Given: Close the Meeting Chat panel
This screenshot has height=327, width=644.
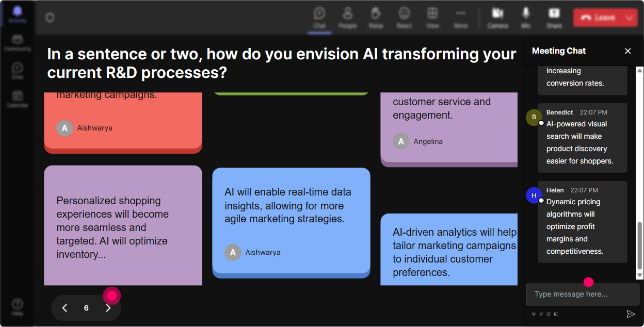Looking at the screenshot, I should click(x=628, y=51).
